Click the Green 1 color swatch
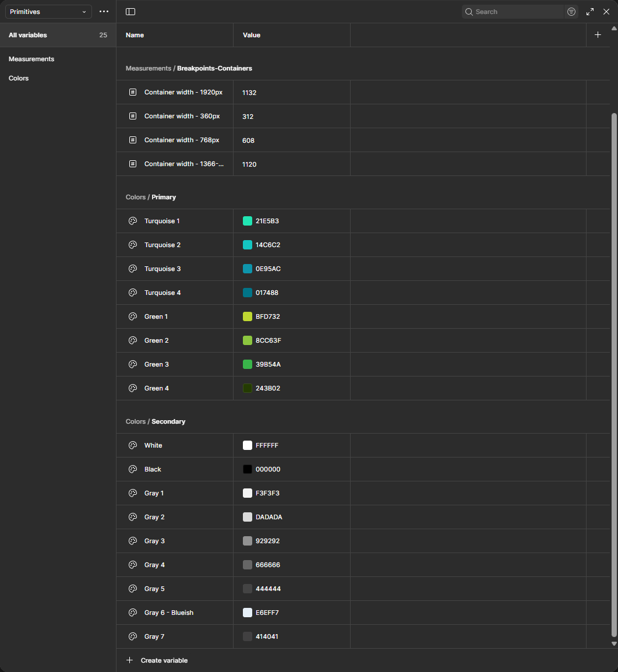The height and width of the screenshot is (672, 618). pyautogui.click(x=248, y=316)
